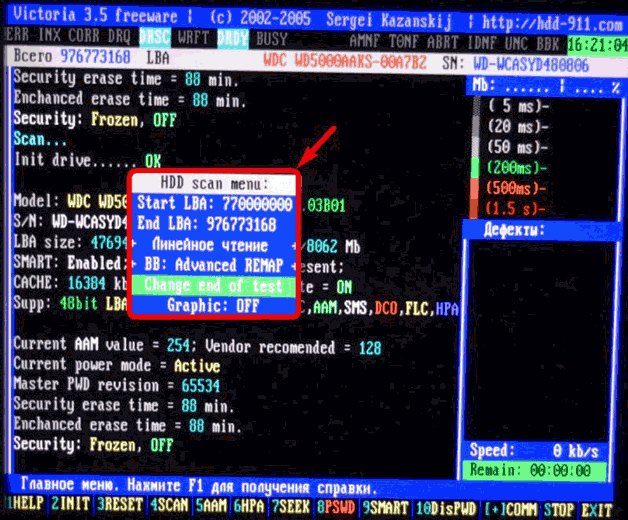Change the BB: Advanced REMAP option

click(x=214, y=265)
